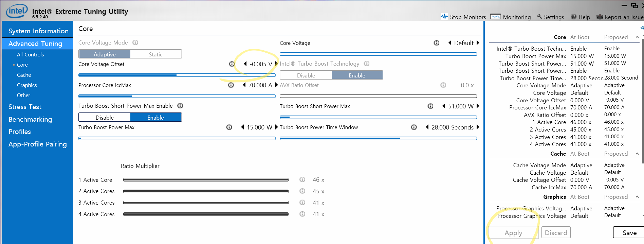The height and width of the screenshot is (244, 644).
Task: Show info for Processor Core IccMax
Action: click(231, 85)
